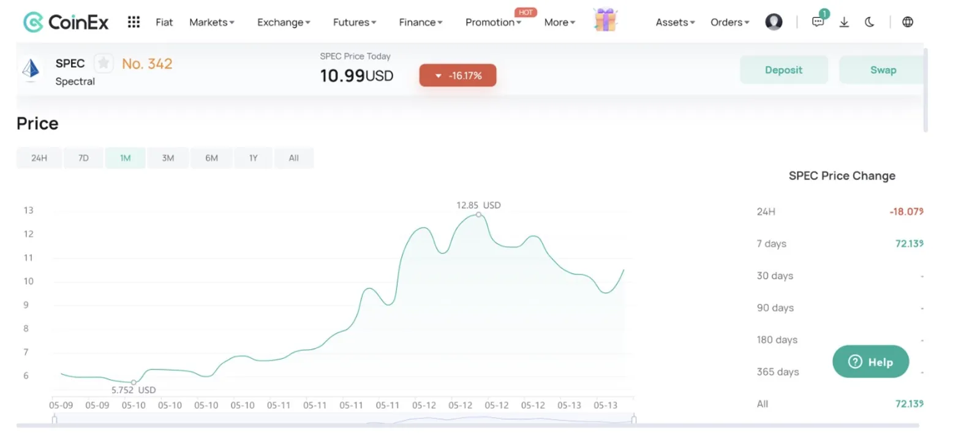Expand the Assets dropdown

[x=675, y=22]
